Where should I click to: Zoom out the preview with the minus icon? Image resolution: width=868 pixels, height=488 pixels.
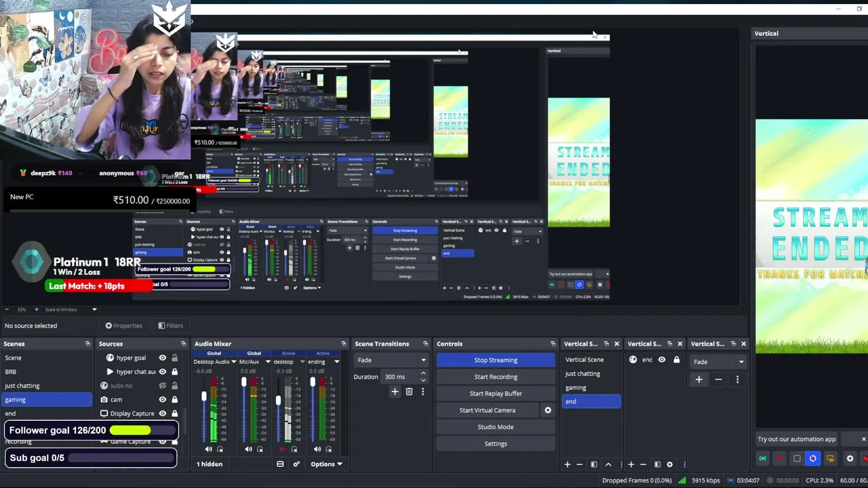click(x=7, y=310)
